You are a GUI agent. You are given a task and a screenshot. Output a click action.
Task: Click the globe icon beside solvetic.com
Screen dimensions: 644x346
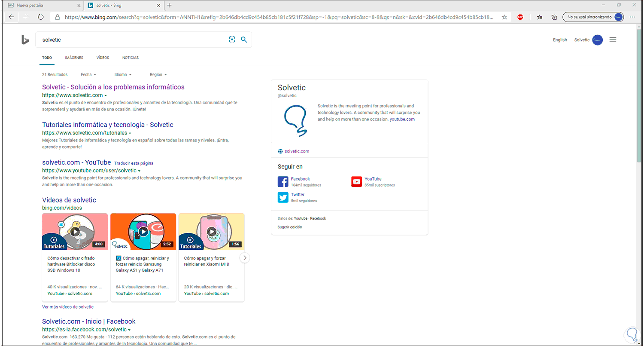click(x=280, y=151)
